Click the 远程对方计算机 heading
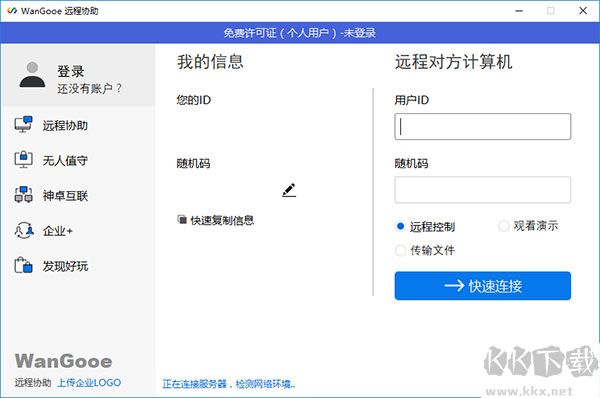 pos(453,62)
